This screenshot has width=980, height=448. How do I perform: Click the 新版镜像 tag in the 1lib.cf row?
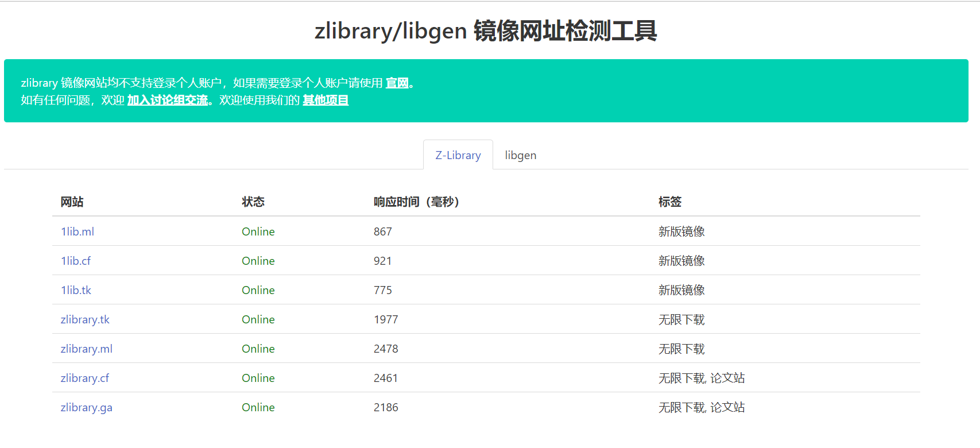pos(681,261)
